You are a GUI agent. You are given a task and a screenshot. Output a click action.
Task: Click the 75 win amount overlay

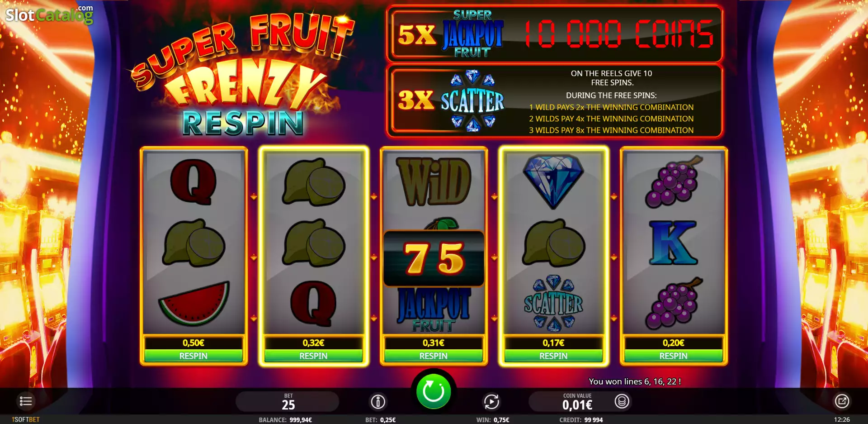click(434, 258)
